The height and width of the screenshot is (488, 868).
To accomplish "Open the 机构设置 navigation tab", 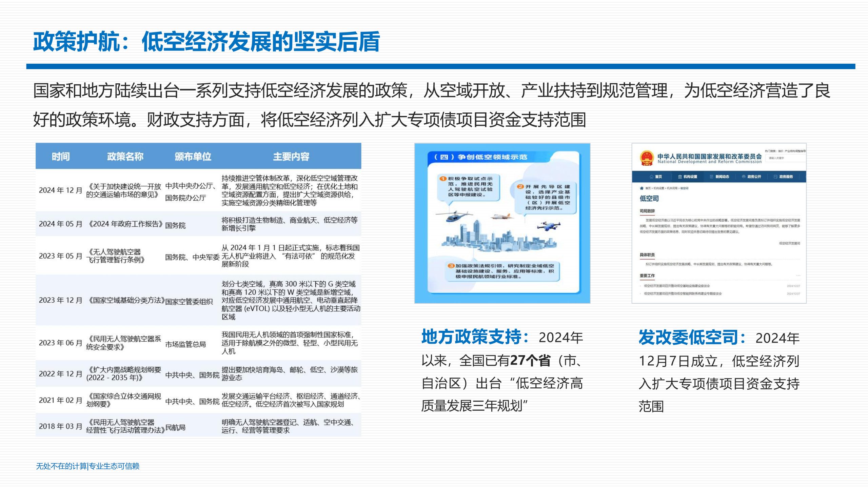I will tap(687, 177).
